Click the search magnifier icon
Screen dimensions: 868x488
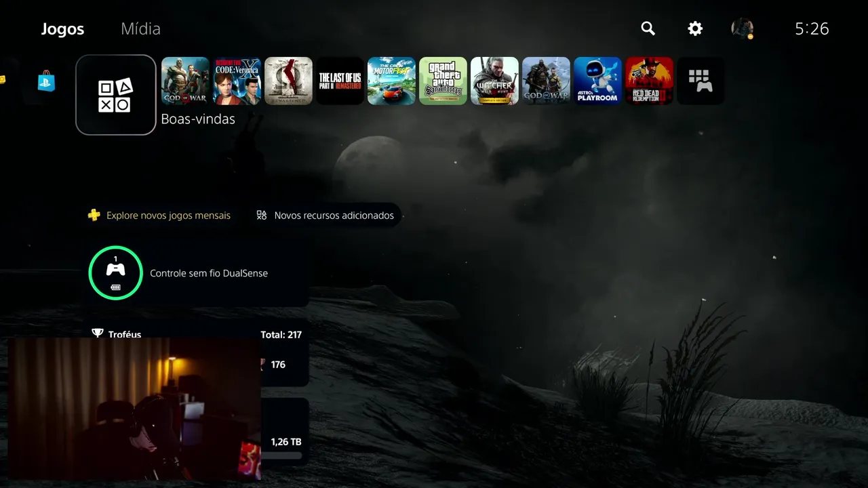point(648,28)
